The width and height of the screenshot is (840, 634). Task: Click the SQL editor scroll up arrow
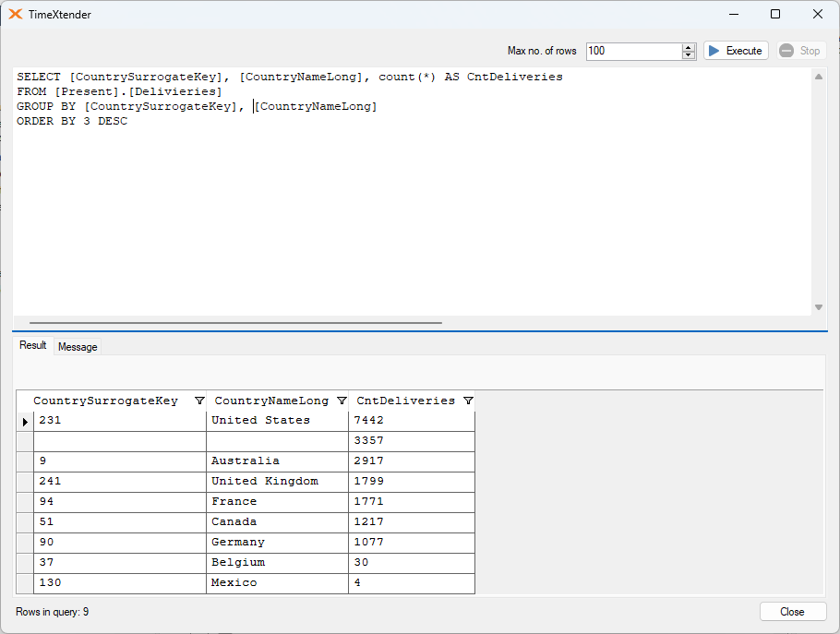tap(819, 78)
